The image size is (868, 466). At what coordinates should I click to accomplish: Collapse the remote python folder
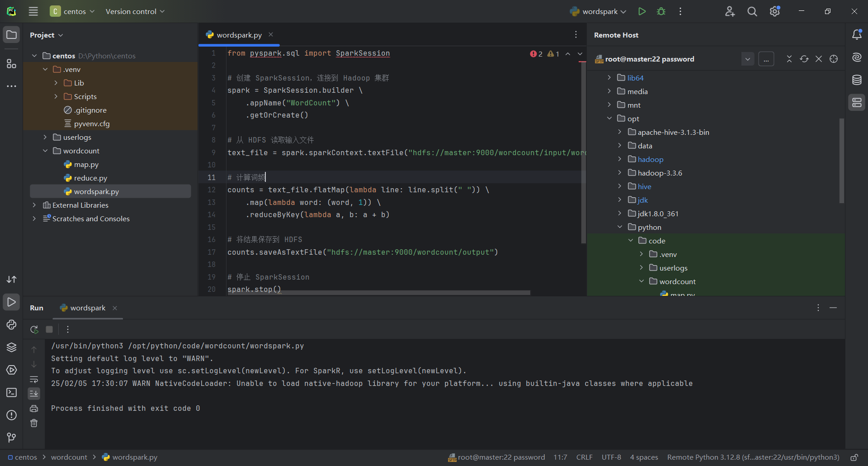[620, 227]
